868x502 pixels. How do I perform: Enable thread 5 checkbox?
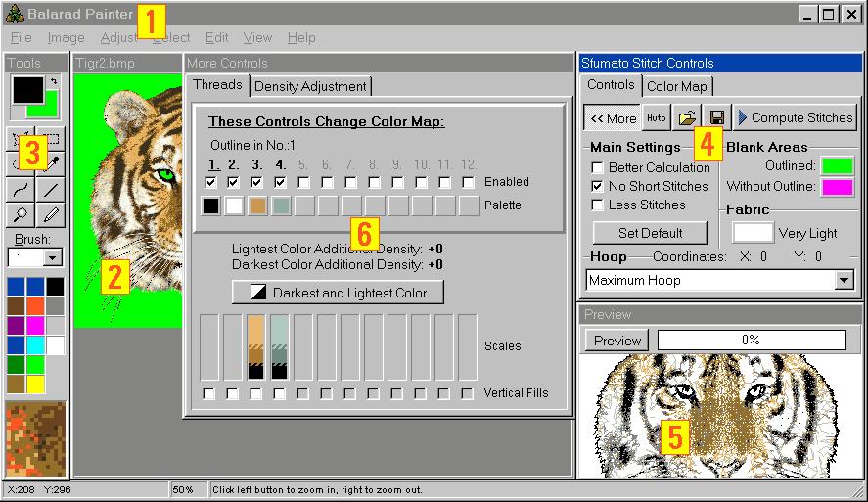[x=303, y=182]
